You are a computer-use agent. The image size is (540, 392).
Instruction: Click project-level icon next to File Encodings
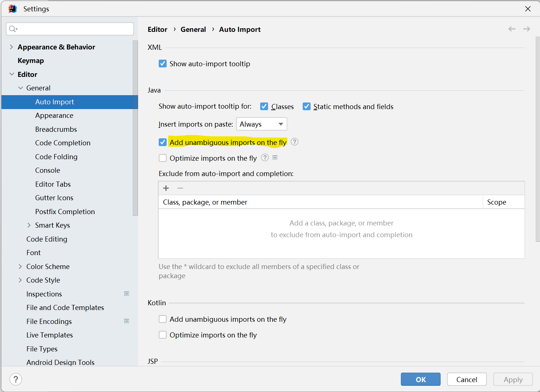127,321
